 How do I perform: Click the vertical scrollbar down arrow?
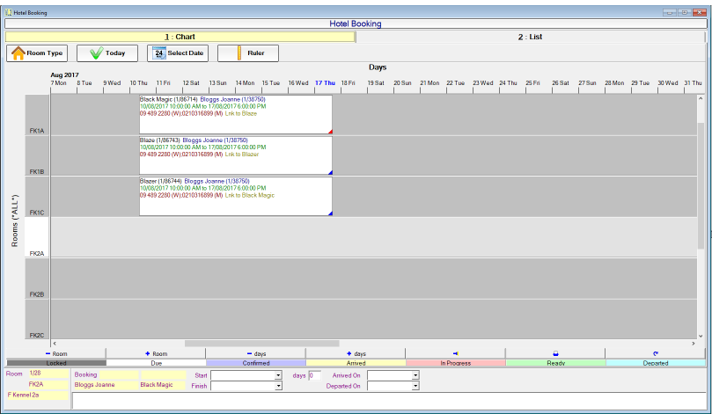(x=701, y=336)
